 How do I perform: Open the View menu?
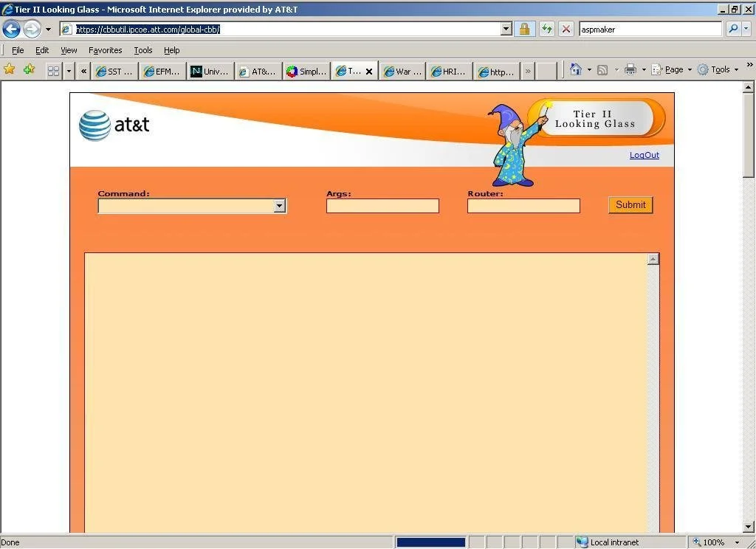[x=69, y=50]
